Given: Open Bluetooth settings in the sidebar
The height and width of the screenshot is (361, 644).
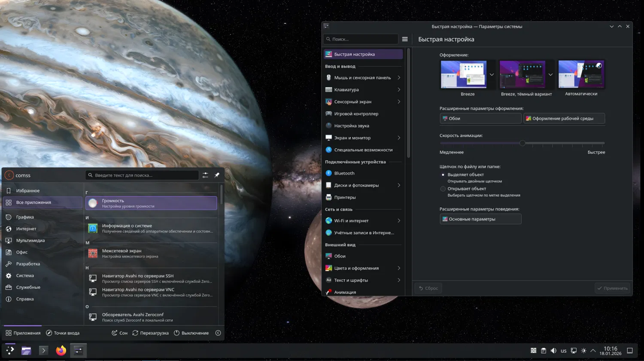Looking at the screenshot, I should [x=363, y=173].
